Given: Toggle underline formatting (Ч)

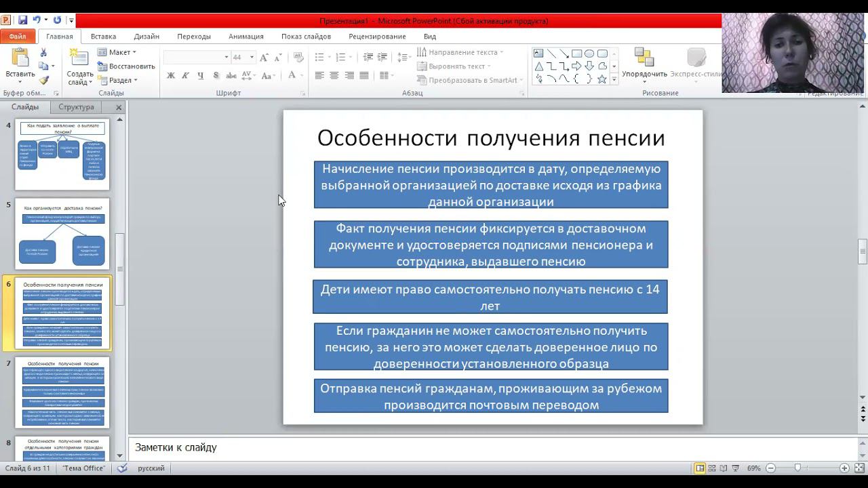Looking at the screenshot, I should [x=201, y=75].
